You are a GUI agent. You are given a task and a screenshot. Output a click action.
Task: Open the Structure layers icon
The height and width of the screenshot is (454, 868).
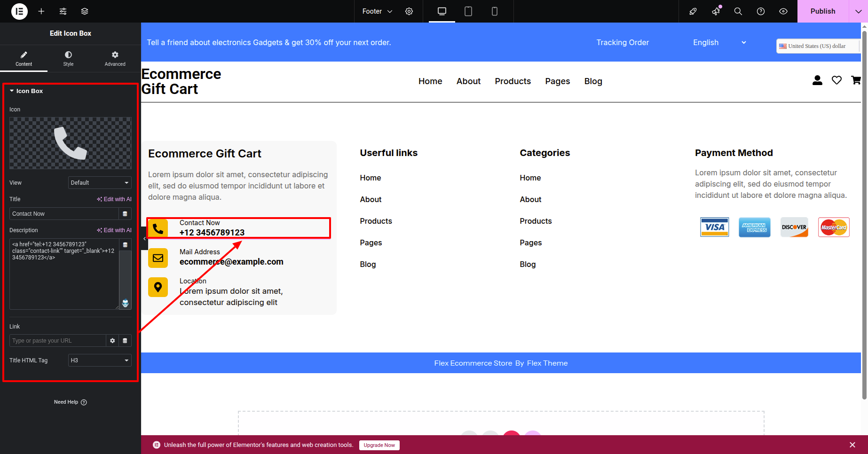coord(85,11)
